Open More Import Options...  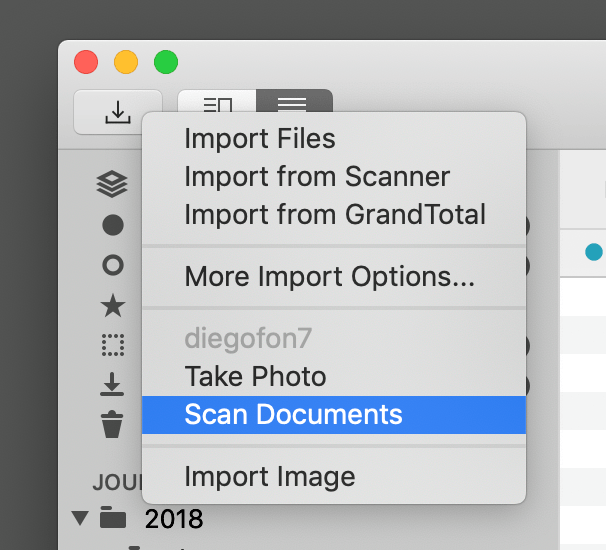329,275
